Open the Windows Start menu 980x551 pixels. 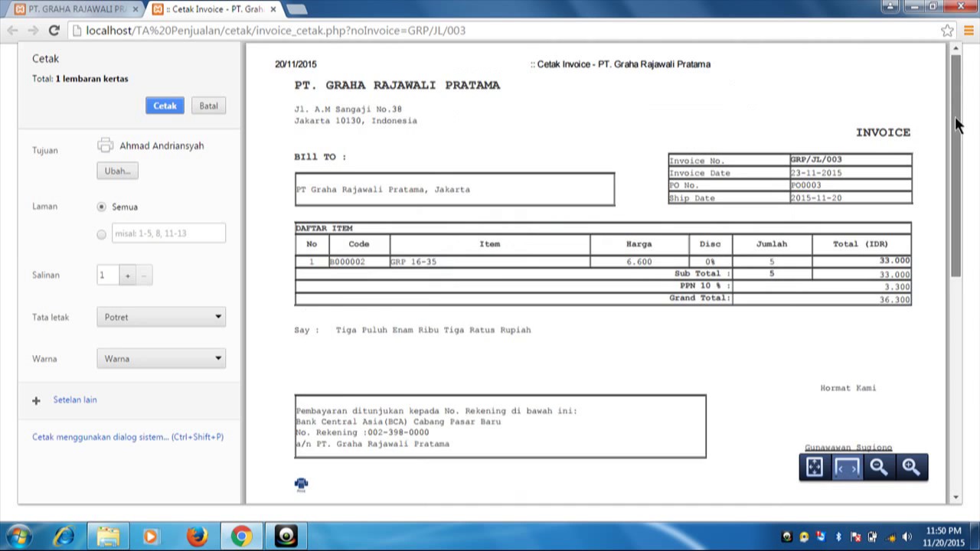[19, 536]
